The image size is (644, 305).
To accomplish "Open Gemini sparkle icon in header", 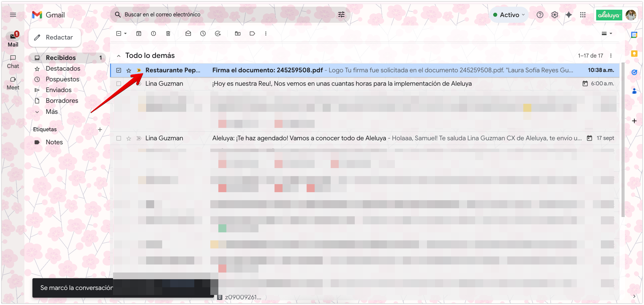I will pyautogui.click(x=568, y=15).
